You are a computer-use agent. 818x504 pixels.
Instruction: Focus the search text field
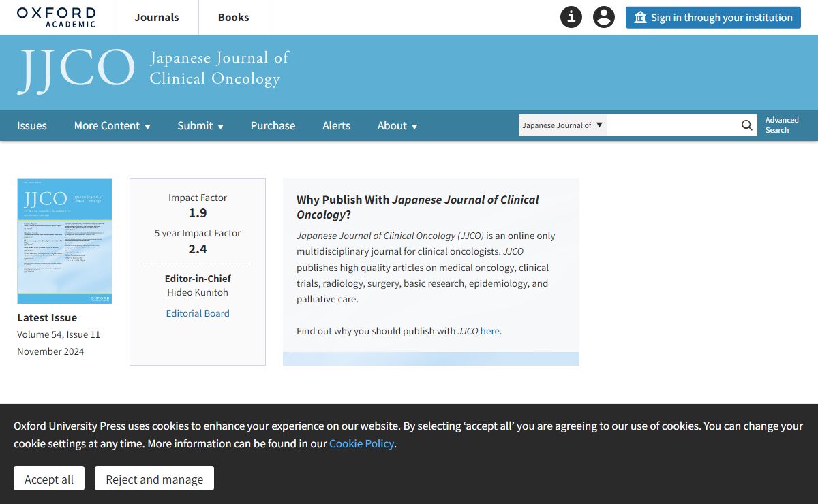(673, 125)
